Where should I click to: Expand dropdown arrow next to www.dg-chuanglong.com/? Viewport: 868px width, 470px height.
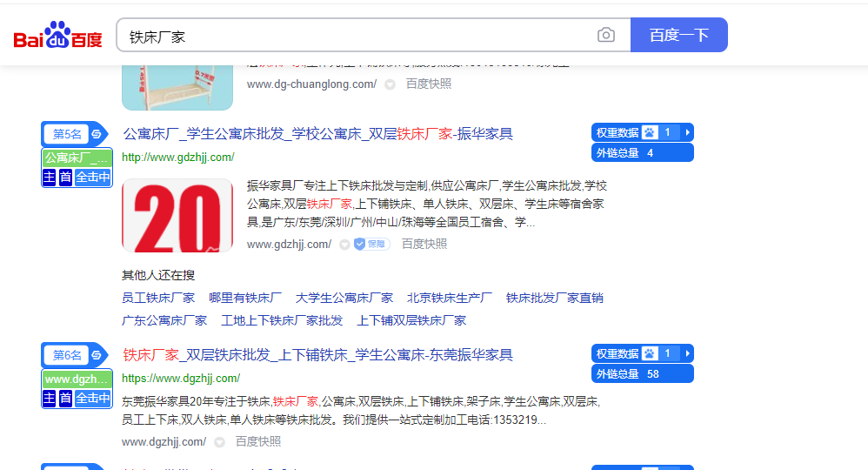(x=390, y=84)
